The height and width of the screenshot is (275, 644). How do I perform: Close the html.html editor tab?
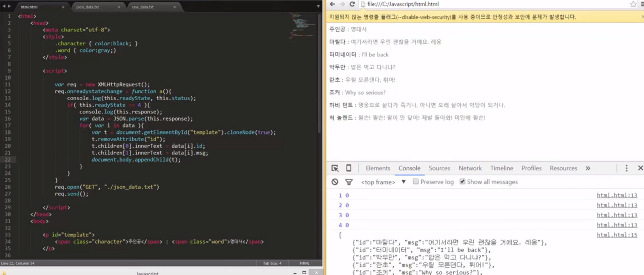pyautogui.click(x=63, y=7)
